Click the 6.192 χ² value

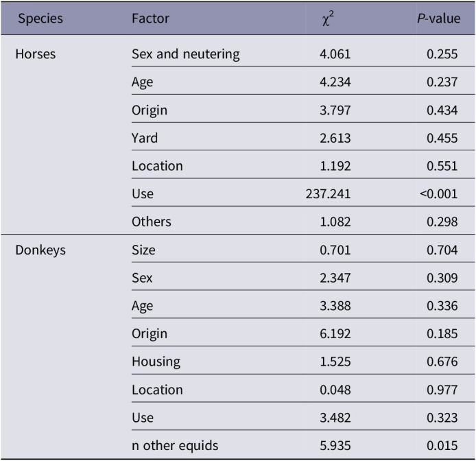click(335, 334)
